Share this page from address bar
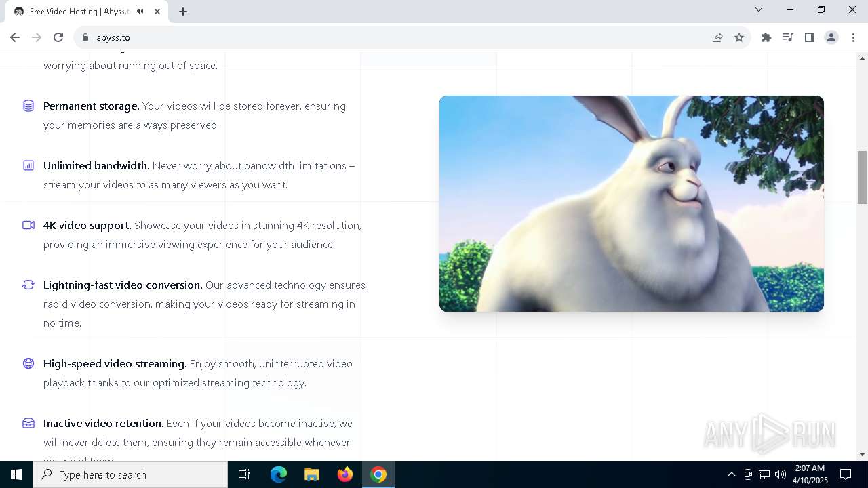The height and width of the screenshot is (488, 868). click(717, 37)
